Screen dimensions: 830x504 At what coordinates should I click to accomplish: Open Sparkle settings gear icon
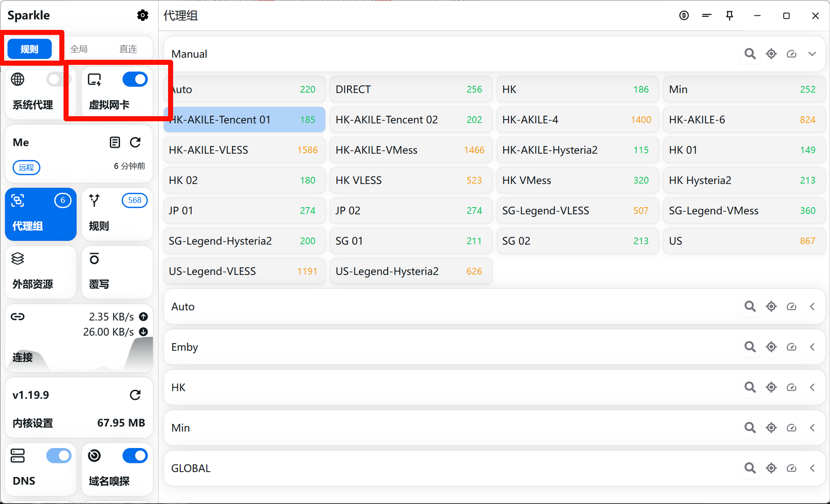(142, 15)
